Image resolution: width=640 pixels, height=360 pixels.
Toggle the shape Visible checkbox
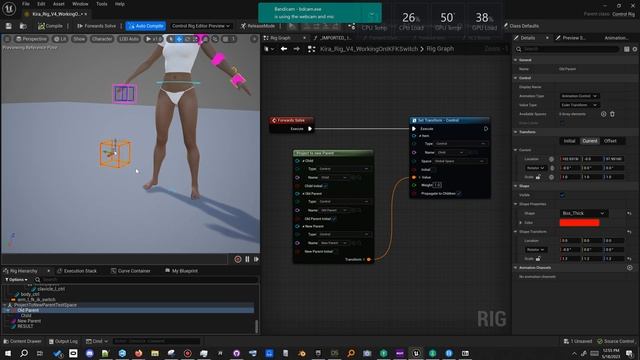(x=562, y=195)
